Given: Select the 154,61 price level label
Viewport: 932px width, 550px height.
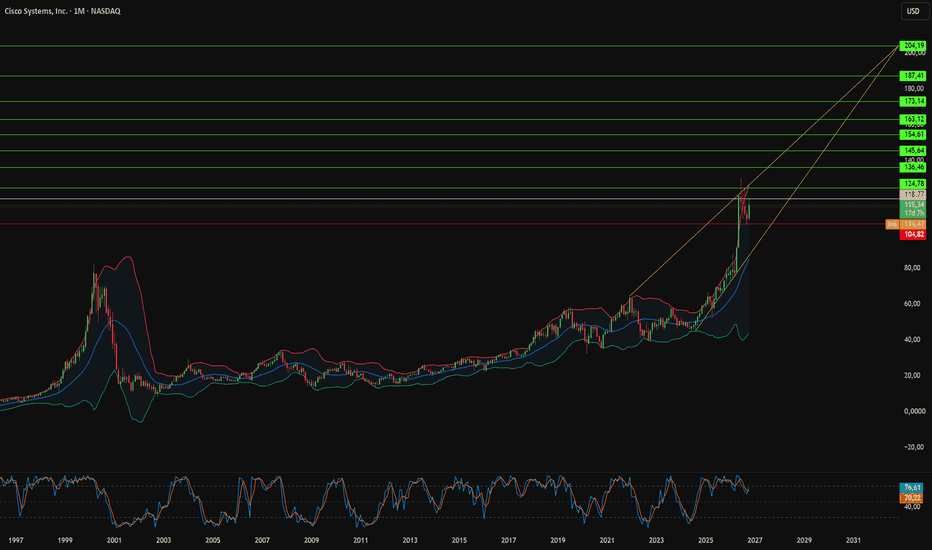Looking at the screenshot, I should click(x=913, y=135).
